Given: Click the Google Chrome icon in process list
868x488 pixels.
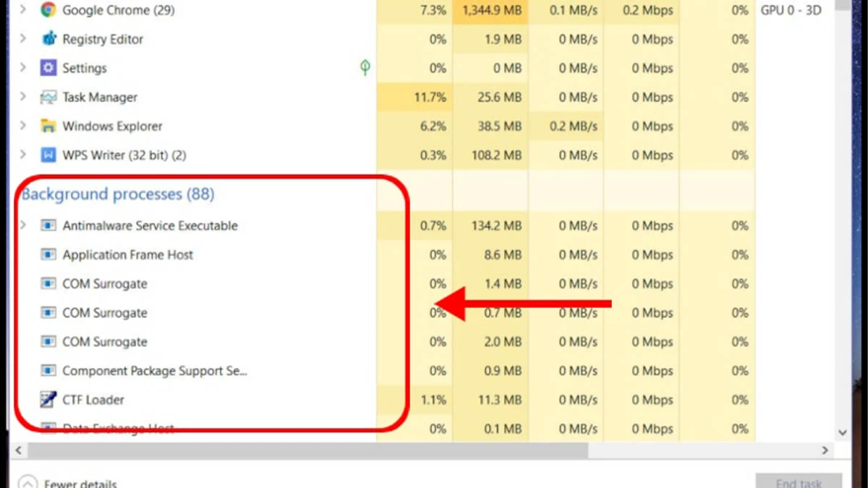Looking at the screenshot, I should tap(48, 10).
